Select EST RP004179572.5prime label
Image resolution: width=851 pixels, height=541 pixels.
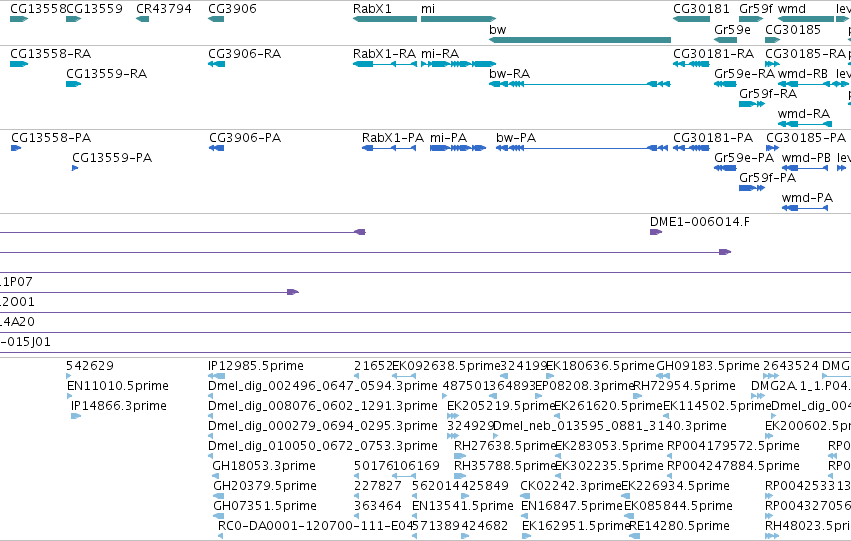[x=733, y=447]
